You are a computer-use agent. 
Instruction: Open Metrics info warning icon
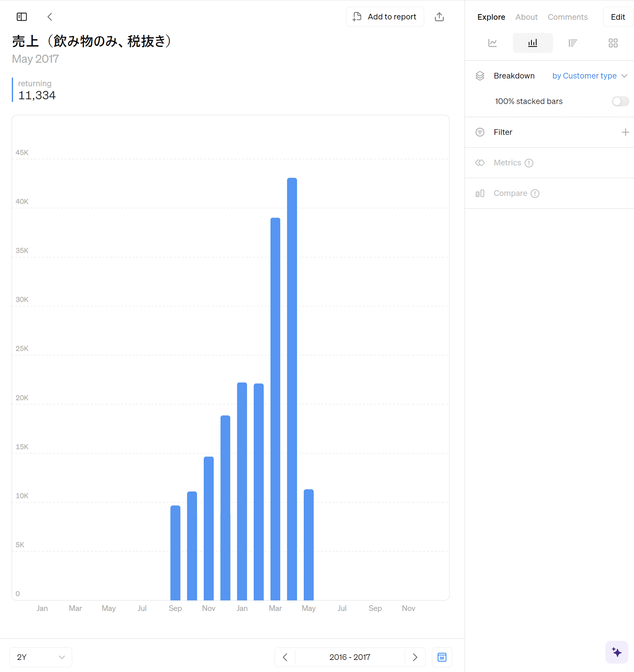[529, 163]
